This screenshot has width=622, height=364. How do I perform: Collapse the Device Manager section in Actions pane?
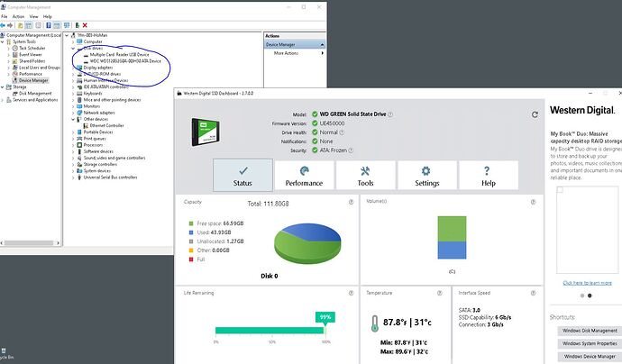322,45
